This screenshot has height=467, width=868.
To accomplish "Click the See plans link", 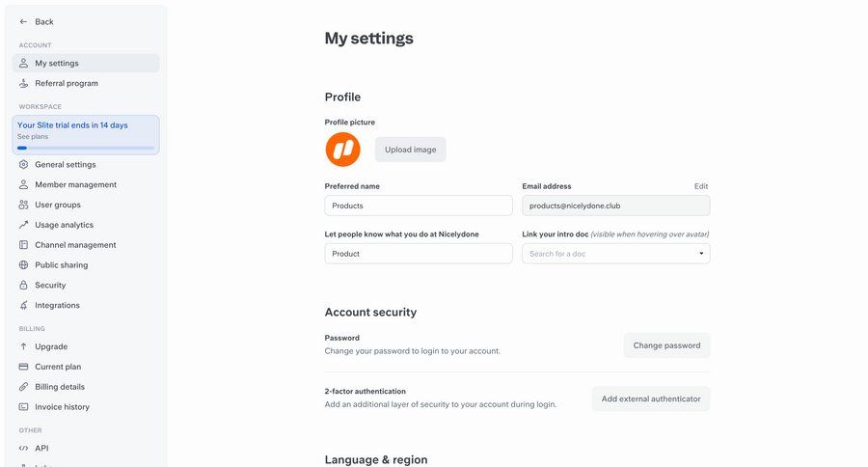I will [x=31, y=137].
